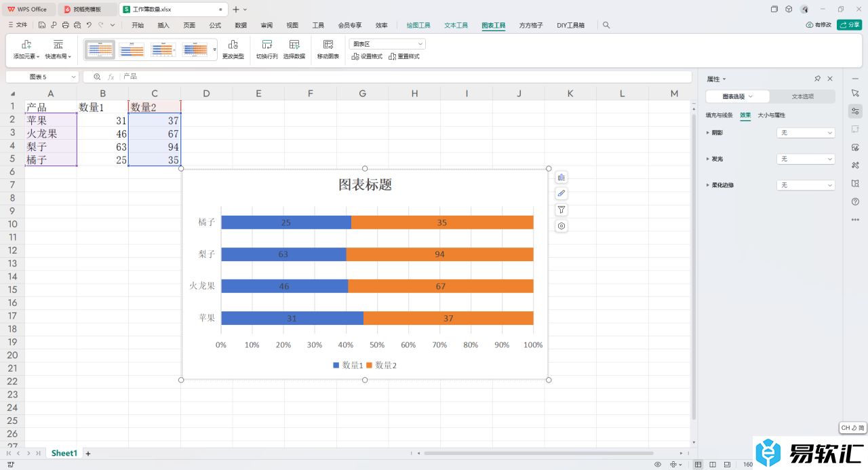Open Print Preview from the quick toolbar

click(x=77, y=25)
